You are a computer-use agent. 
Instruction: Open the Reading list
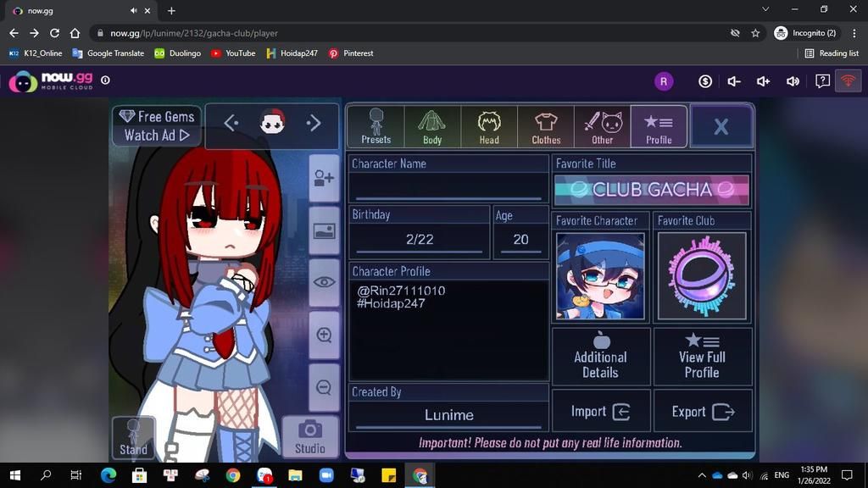pyautogui.click(x=832, y=53)
